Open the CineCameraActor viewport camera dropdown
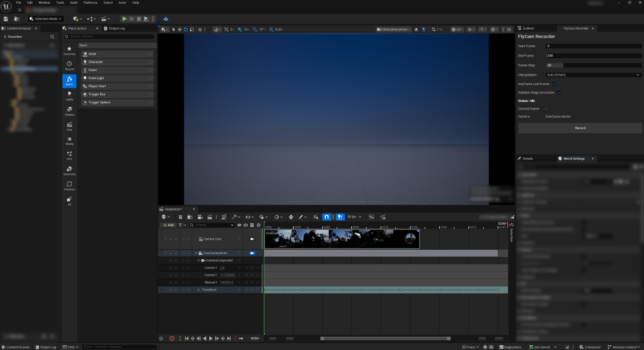 tap(393, 29)
